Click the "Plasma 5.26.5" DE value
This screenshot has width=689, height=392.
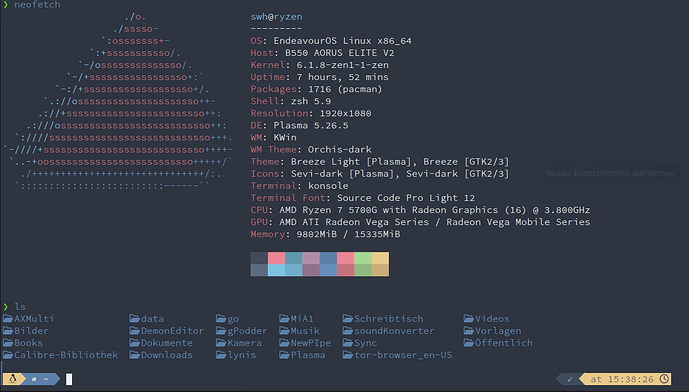[311, 125]
